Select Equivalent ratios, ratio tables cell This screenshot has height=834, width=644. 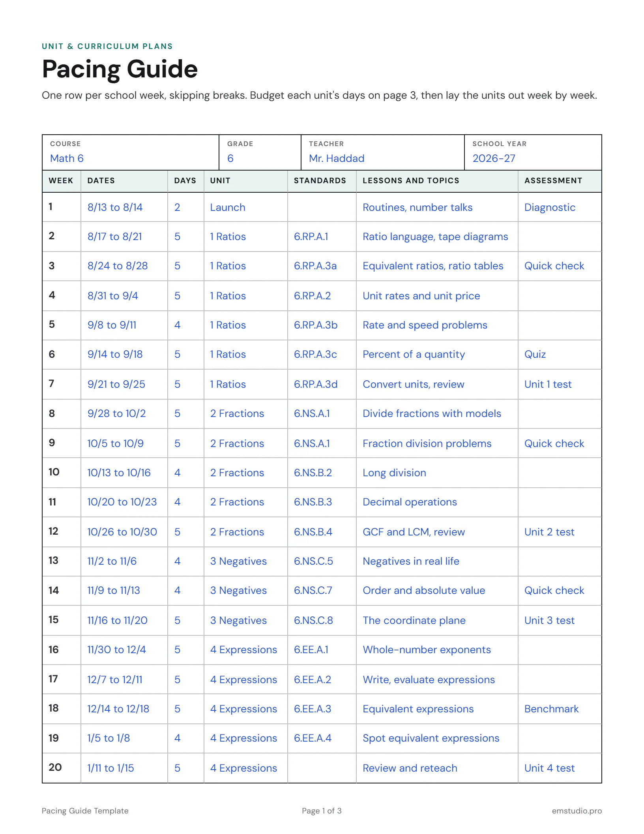(437, 266)
